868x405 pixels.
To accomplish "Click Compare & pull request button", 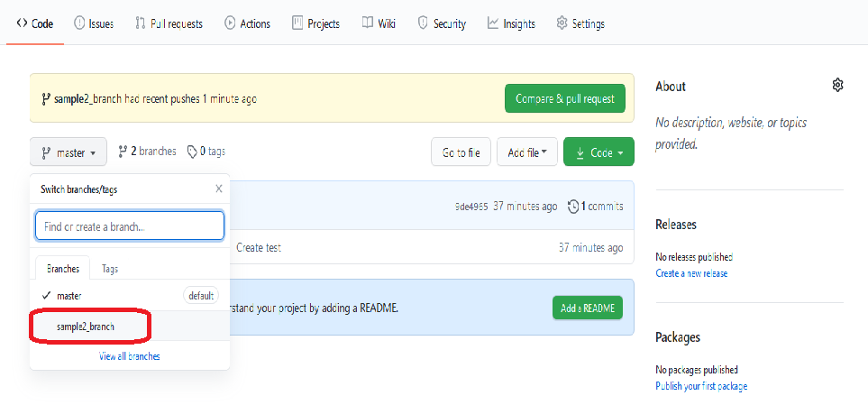I will (564, 98).
